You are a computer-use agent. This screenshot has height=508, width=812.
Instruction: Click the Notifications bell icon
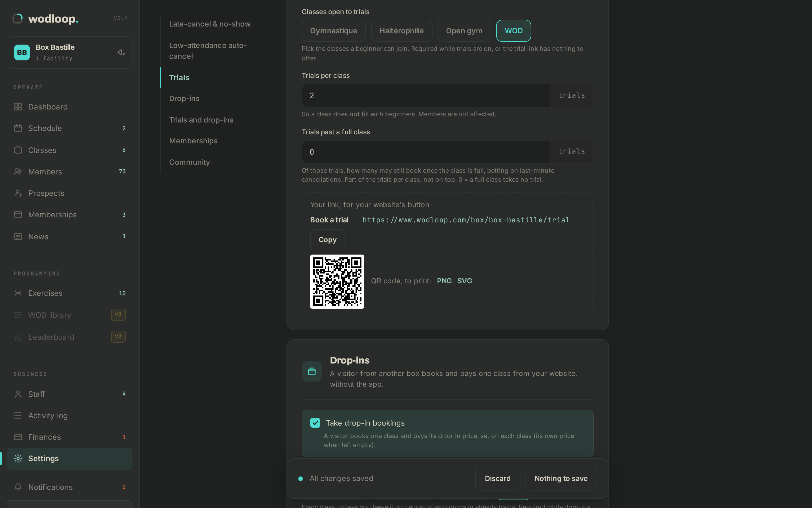pos(18,487)
